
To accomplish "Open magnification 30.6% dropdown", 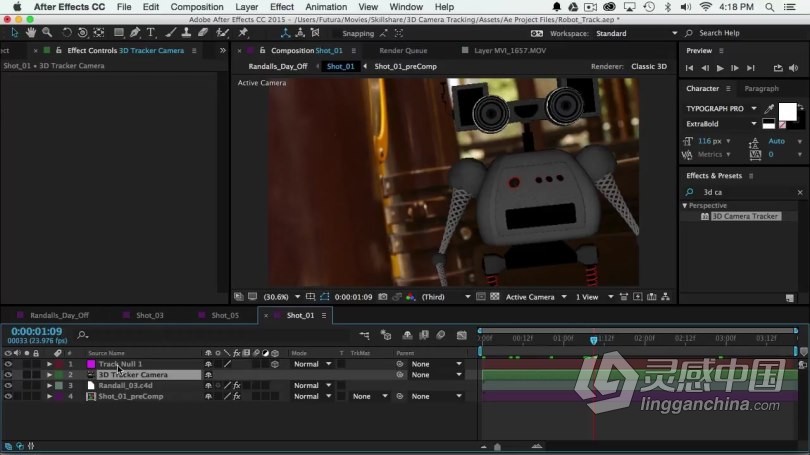I will [x=282, y=297].
